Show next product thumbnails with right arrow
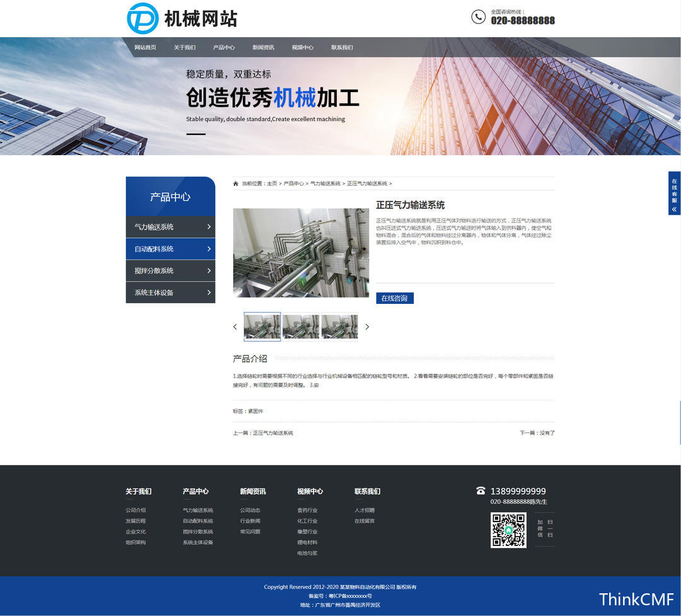The width and height of the screenshot is (681, 616). (367, 327)
